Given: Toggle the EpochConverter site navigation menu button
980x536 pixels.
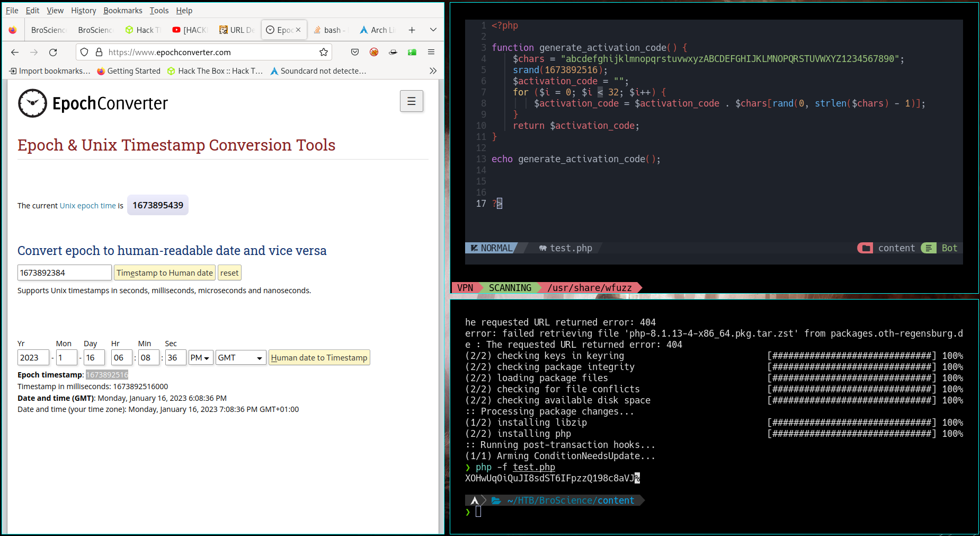Looking at the screenshot, I should pyautogui.click(x=412, y=101).
